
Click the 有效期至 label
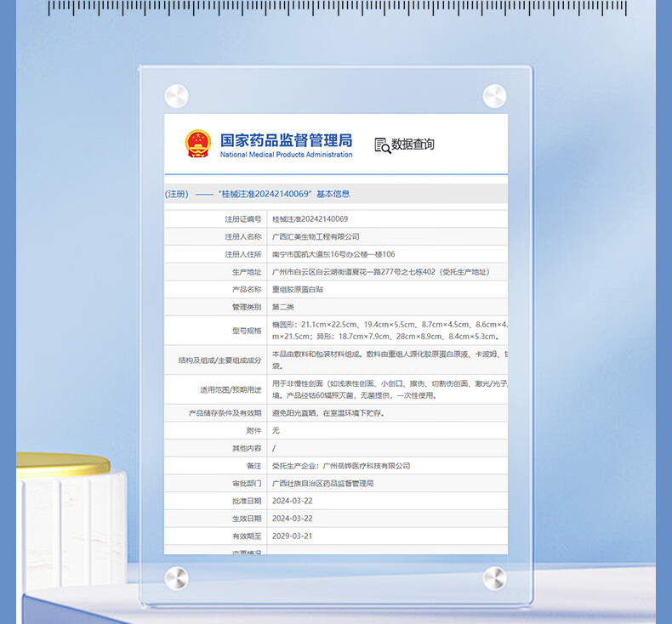247,536
